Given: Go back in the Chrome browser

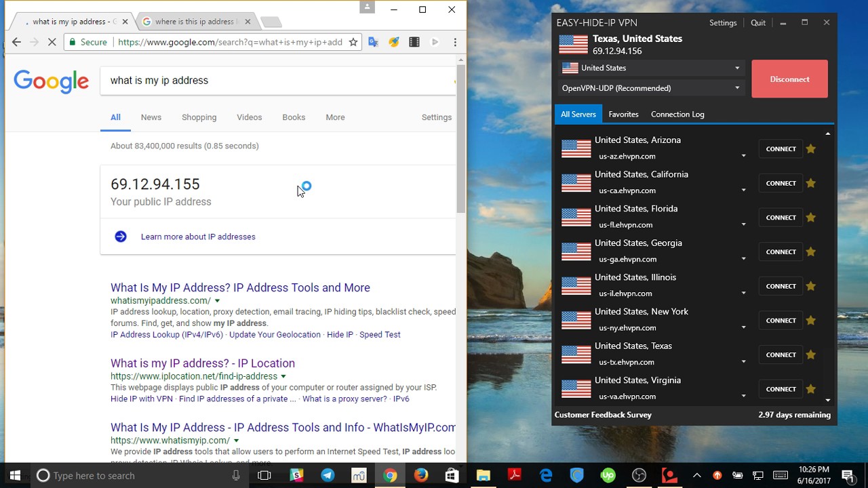Looking at the screenshot, I should click(16, 42).
